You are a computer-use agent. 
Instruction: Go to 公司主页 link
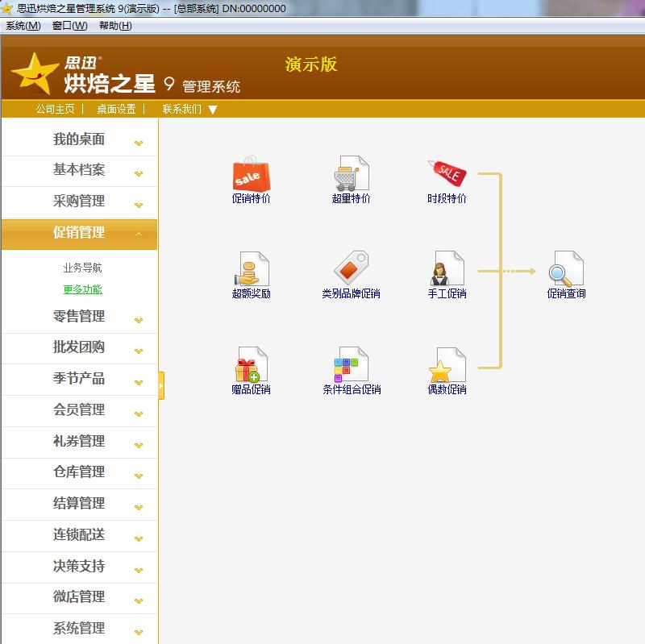click(x=56, y=109)
